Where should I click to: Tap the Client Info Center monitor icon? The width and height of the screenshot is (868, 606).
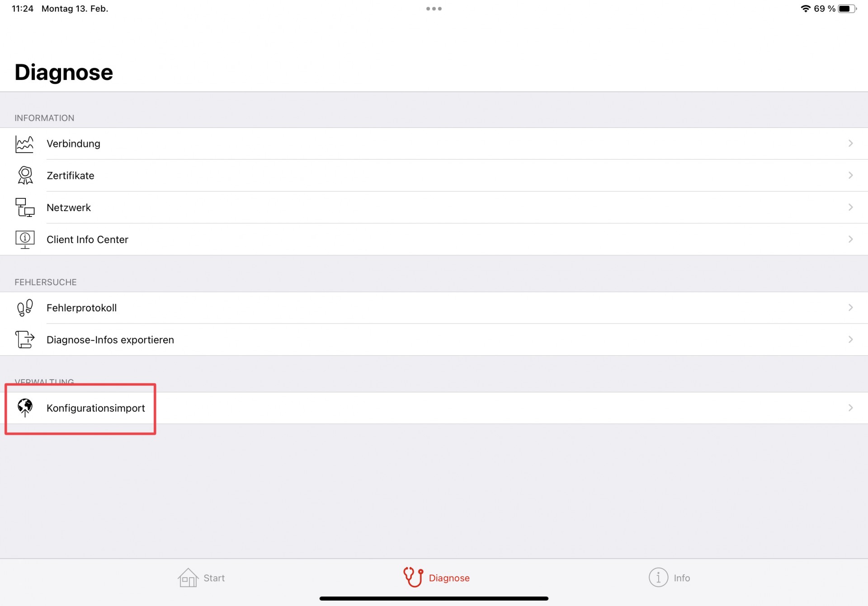tap(25, 240)
